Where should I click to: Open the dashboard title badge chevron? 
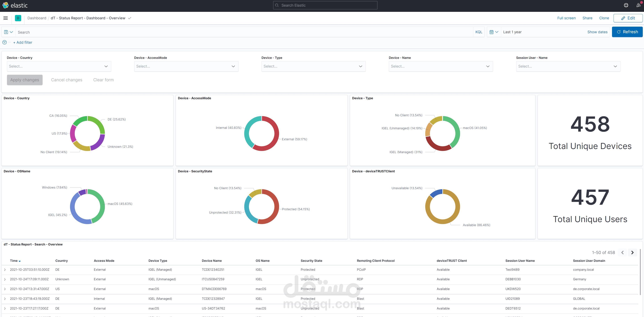130,18
